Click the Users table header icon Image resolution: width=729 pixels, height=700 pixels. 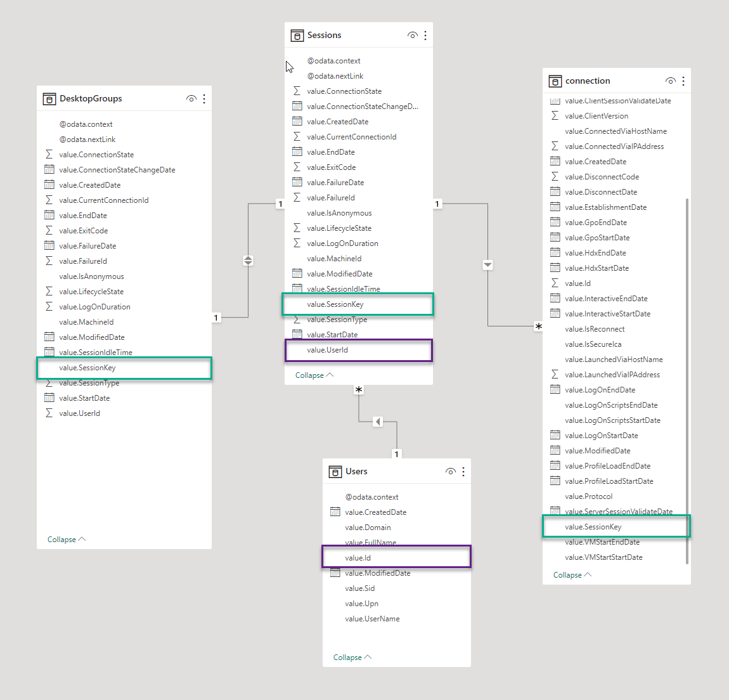[335, 472]
